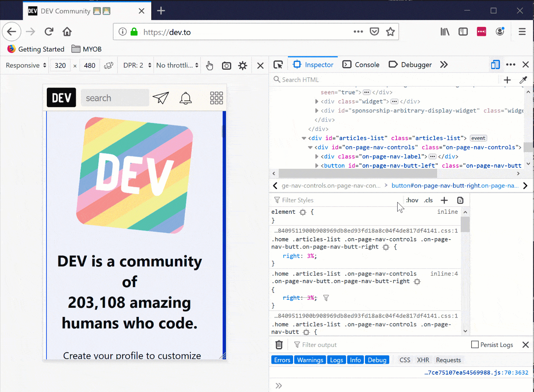Activate the element picker tool
Viewport: 534px width, 392px height.
point(278,65)
